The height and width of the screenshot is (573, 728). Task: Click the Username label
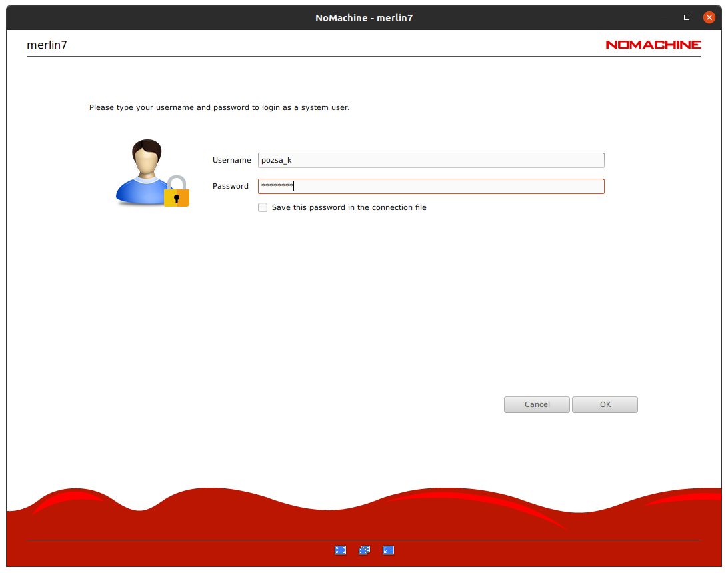(x=231, y=160)
